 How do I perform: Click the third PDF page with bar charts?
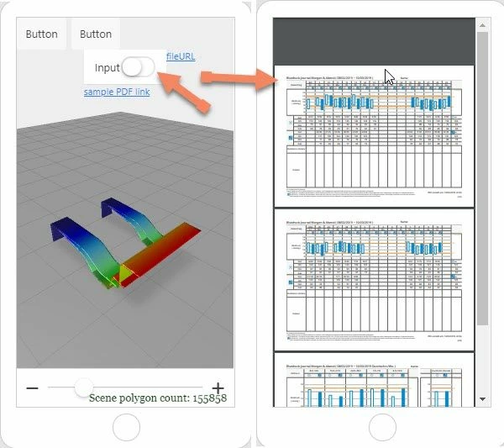click(x=374, y=380)
